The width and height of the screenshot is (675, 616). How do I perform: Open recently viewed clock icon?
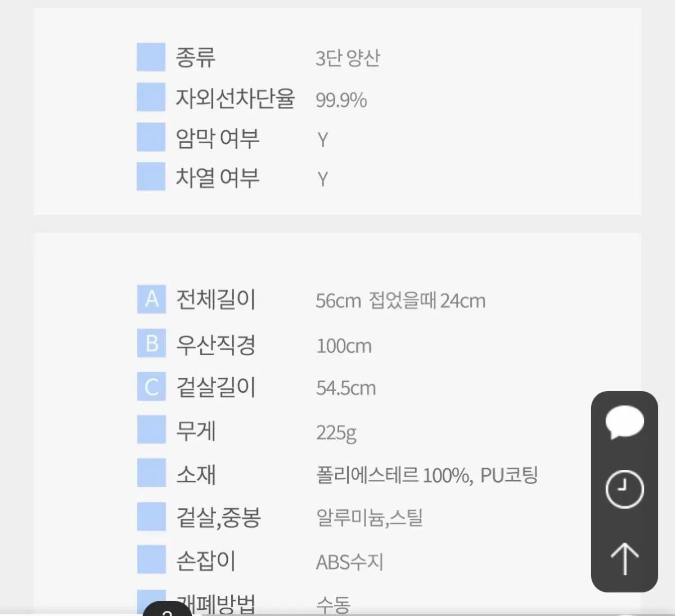pyautogui.click(x=624, y=489)
